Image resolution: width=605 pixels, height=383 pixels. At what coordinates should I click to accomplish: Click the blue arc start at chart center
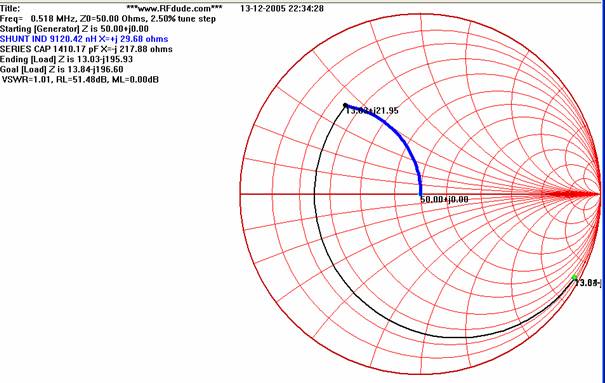click(421, 195)
